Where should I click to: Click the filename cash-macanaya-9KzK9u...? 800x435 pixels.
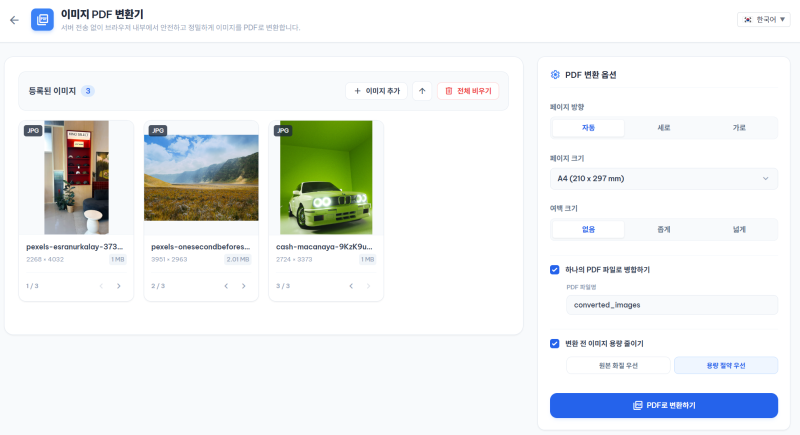click(x=324, y=247)
